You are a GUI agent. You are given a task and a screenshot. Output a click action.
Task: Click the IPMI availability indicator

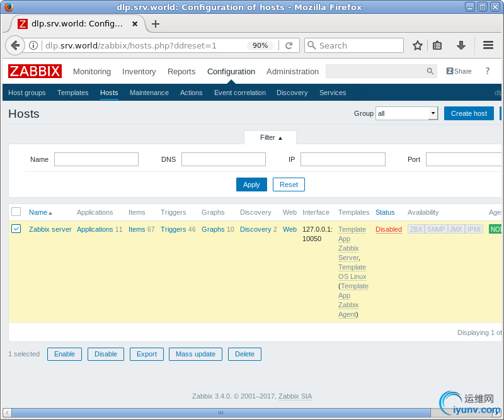474,229
